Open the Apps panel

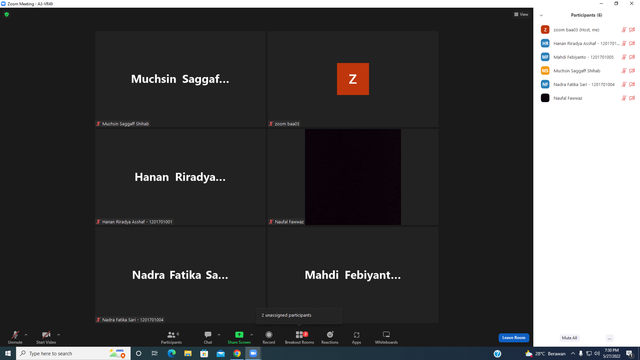pyautogui.click(x=356, y=337)
